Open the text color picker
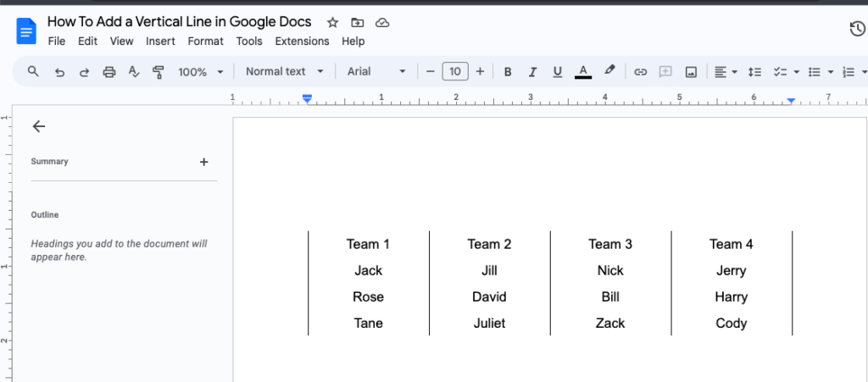Screen dimensions: 868x382 tap(582, 72)
